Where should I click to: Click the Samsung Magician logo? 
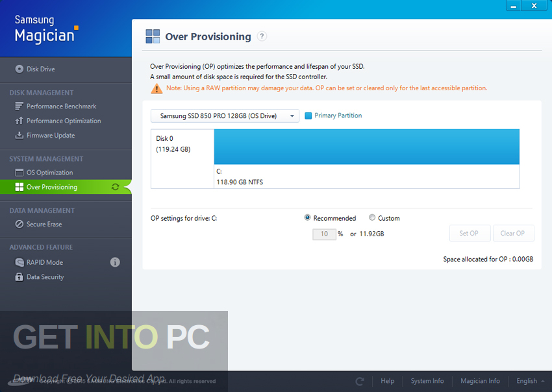click(45, 29)
